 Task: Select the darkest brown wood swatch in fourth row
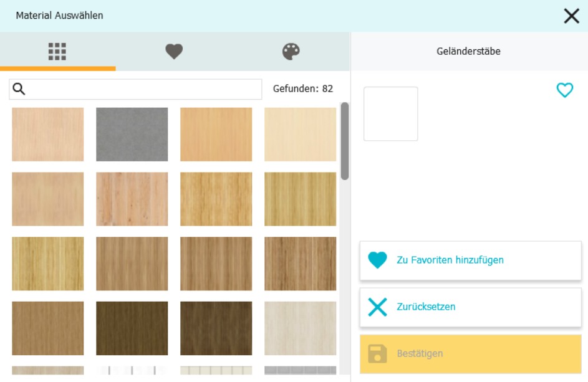216,328
